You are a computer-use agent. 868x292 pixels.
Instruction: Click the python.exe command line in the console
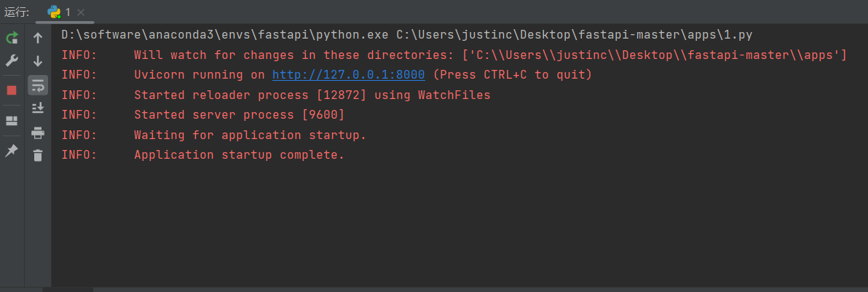click(407, 35)
